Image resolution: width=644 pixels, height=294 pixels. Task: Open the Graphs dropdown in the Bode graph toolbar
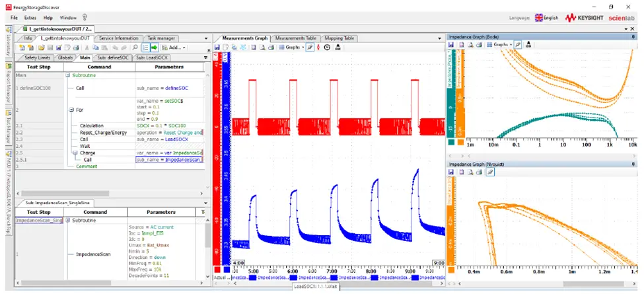click(x=499, y=44)
